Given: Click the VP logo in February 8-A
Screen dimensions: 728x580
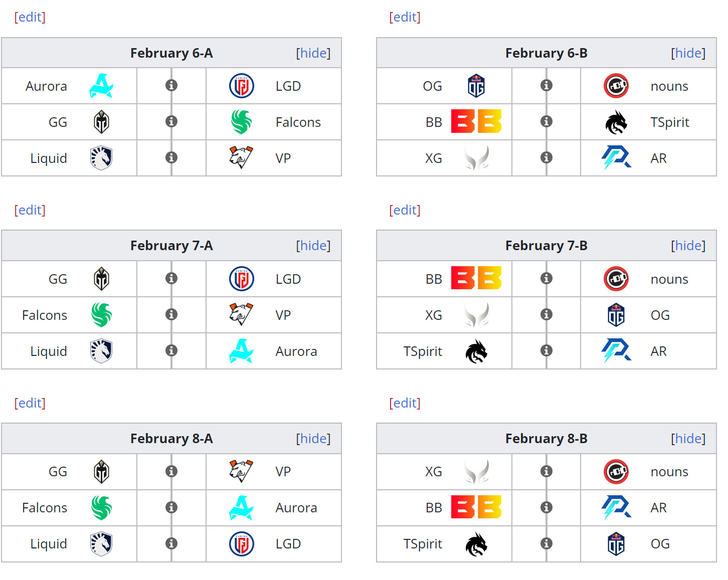Looking at the screenshot, I should pyautogui.click(x=241, y=471).
